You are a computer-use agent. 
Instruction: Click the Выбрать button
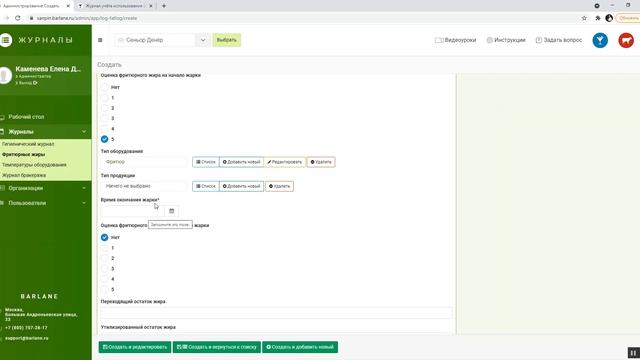click(x=227, y=40)
